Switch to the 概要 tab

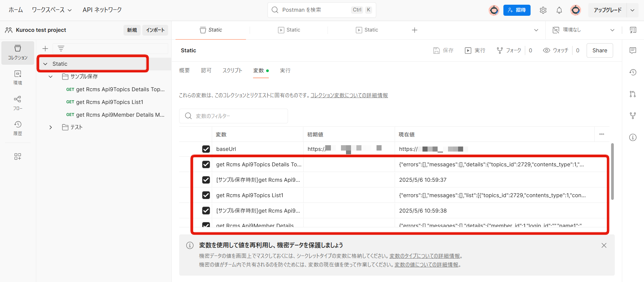[185, 70]
